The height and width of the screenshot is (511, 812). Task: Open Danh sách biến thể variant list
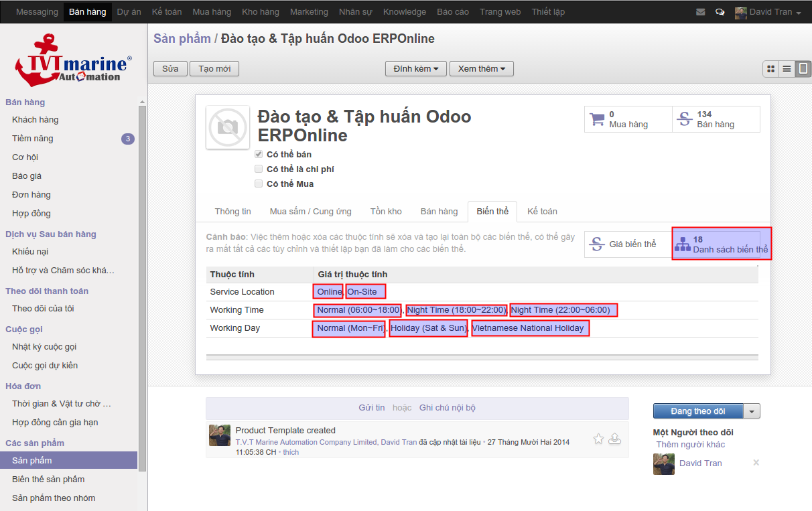coord(722,244)
